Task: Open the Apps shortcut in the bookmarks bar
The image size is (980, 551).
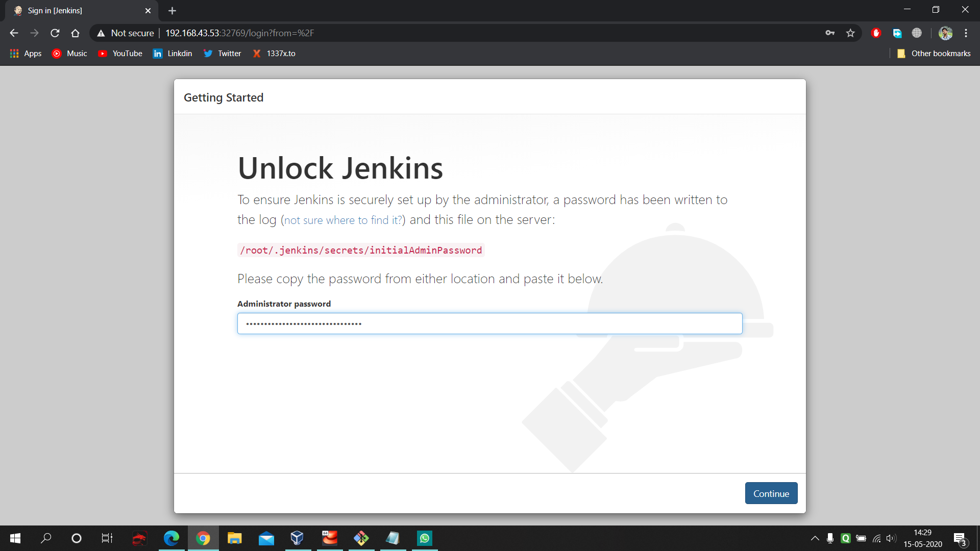Action: (26, 54)
